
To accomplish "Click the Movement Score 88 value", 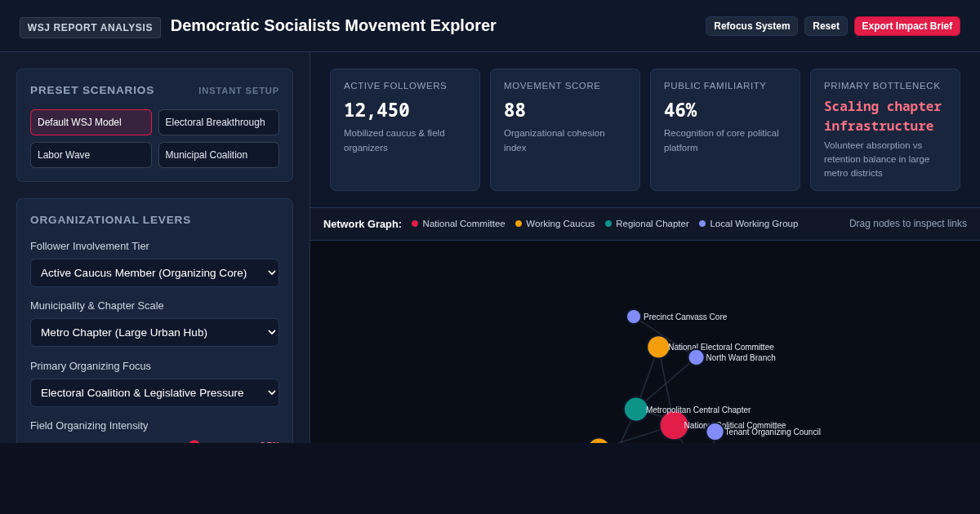I will tap(514, 110).
